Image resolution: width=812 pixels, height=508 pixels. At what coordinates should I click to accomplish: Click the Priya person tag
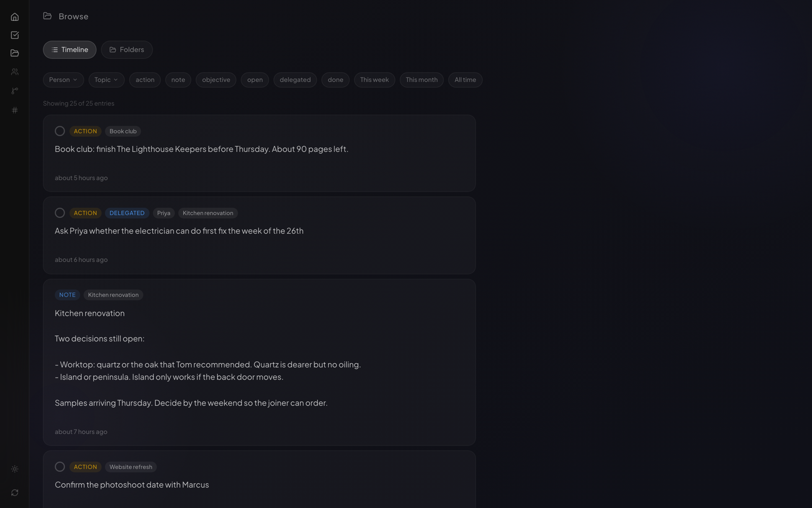tap(164, 213)
